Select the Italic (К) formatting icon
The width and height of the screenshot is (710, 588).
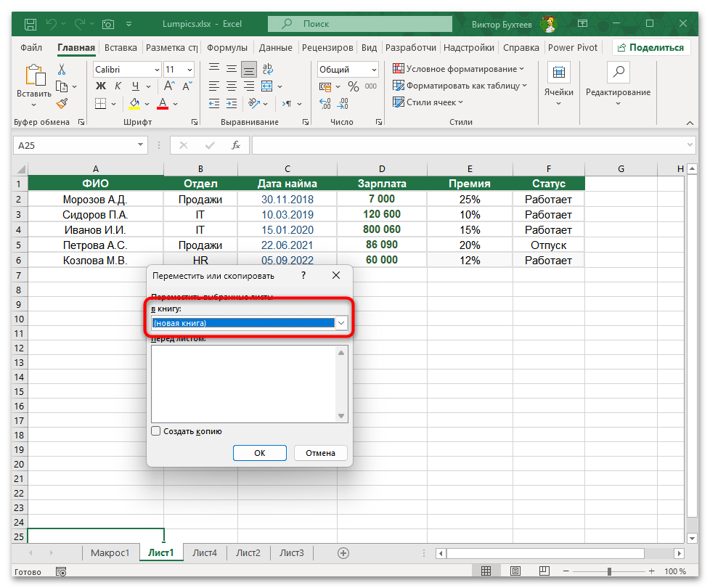(x=118, y=86)
